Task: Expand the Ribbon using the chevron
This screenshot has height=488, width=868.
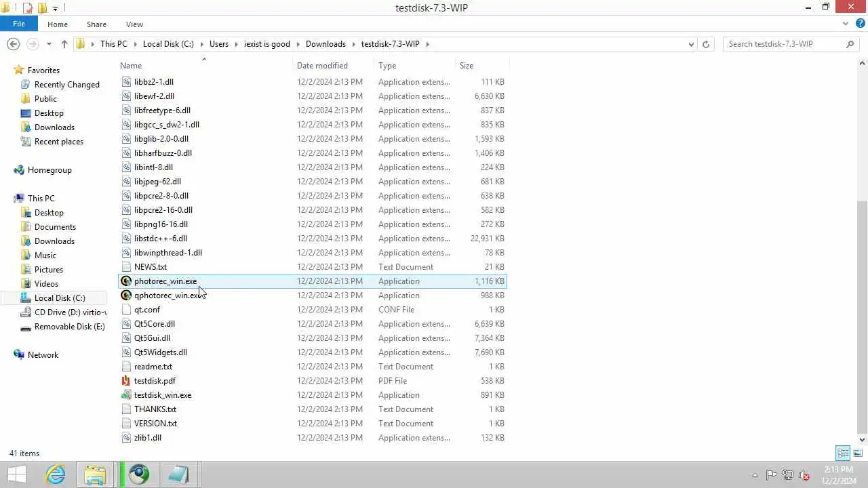Action: (x=845, y=24)
